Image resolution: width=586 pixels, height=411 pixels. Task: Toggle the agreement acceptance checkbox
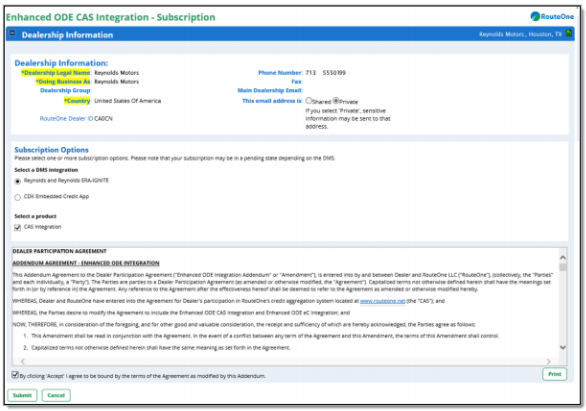tap(15, 375)
